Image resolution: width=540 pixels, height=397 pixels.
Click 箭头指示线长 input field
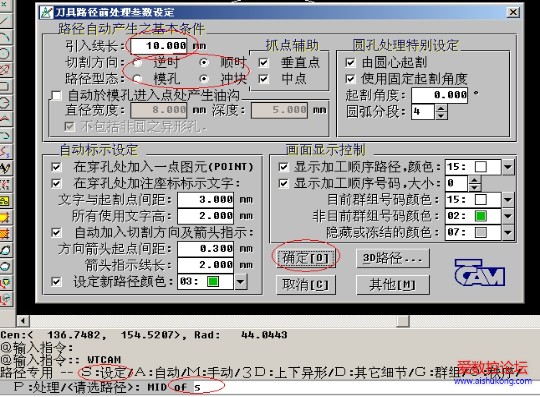click(x=206, y=265)
